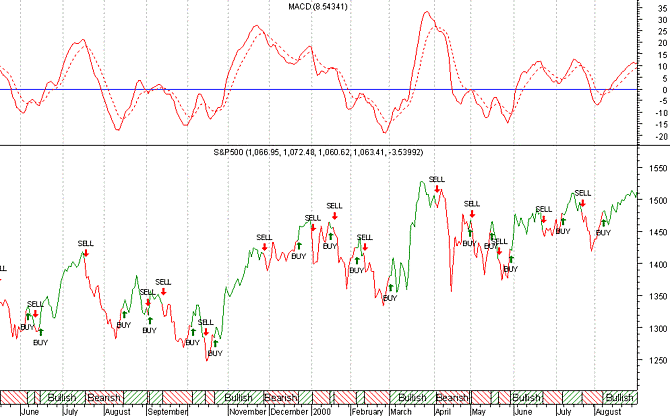Select the December label on time axis
The height and width of the screenshot is (416, 670).
coord(289,411)
